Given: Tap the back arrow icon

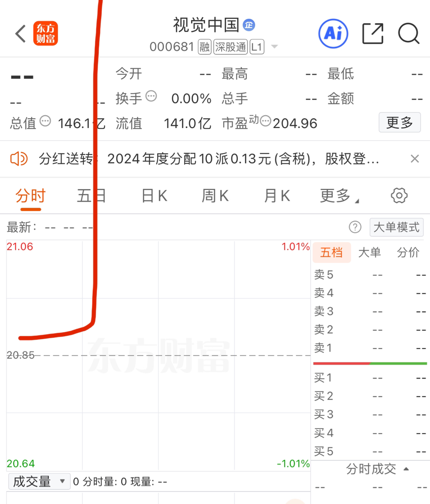Looking at the screenshot, I should click(21, 33).
